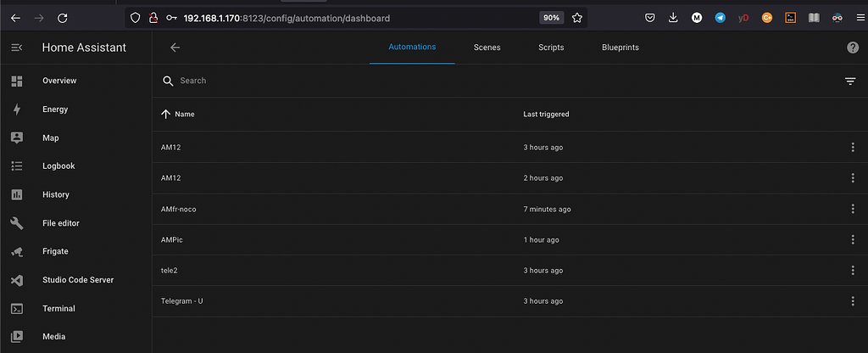The height and width of the screenshot is (353, 868).
Task: Open the Scripts tab
Action: (x=551, y=48)
